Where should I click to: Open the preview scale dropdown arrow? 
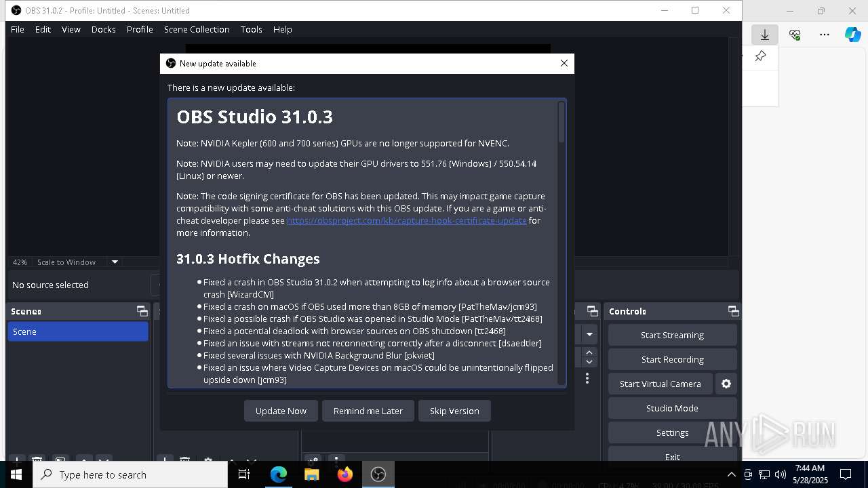pyautogui.click(x=115, y=262)
